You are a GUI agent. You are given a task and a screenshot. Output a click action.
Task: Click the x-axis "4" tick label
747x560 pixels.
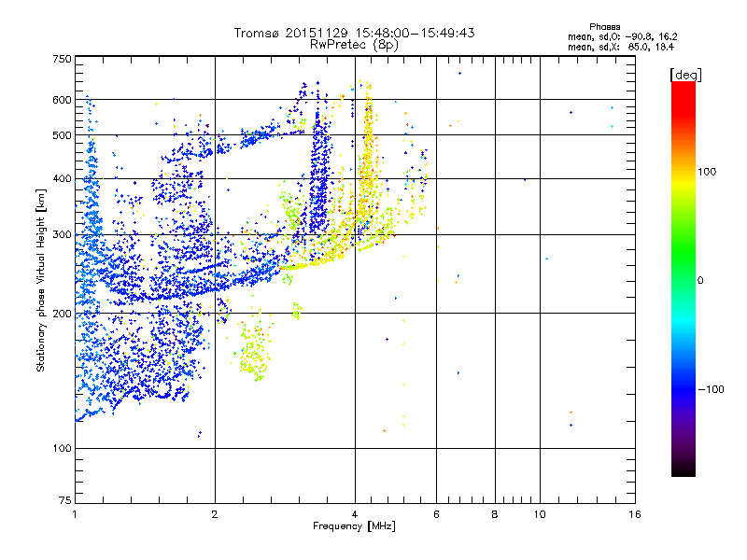[355, 514]
